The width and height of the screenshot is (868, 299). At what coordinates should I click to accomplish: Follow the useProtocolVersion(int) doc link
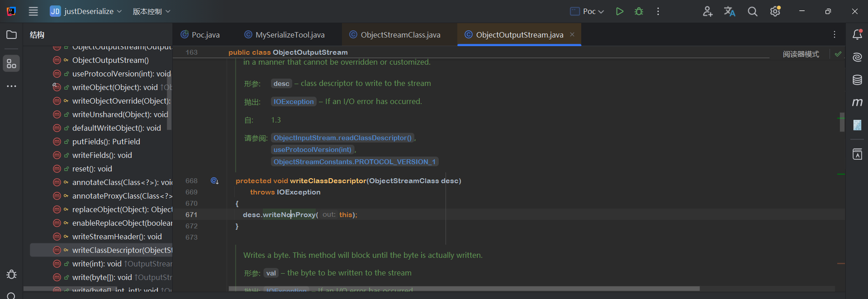click(x=312, y=150)
